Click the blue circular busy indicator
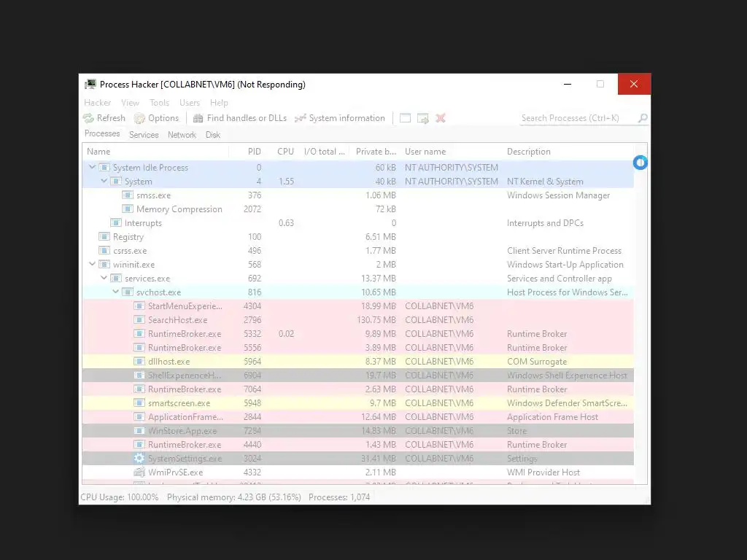The height and width of the screenshot is (560, 747). pos(640,163)
